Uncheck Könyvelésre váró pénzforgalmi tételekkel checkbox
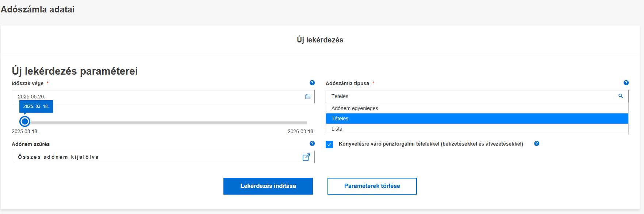Image resolution: width=644 pixels, height=214 pixels. click(329, 144)
